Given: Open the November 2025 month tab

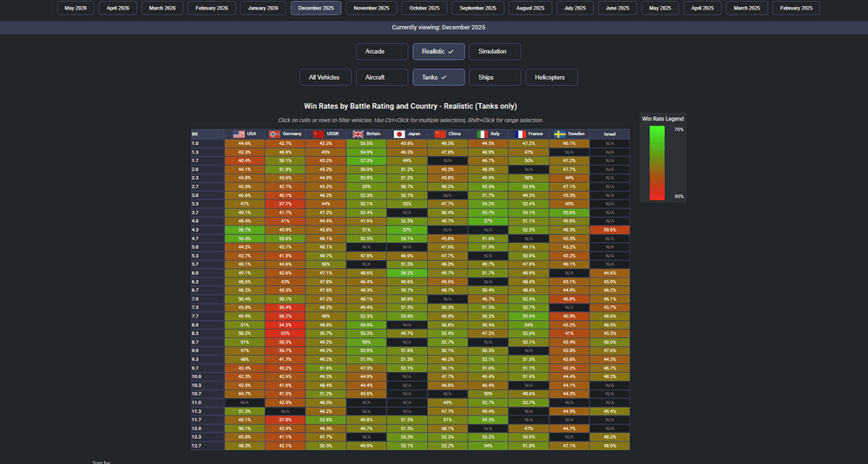Looking at the screenshot, I should click(x=372, y=9).
